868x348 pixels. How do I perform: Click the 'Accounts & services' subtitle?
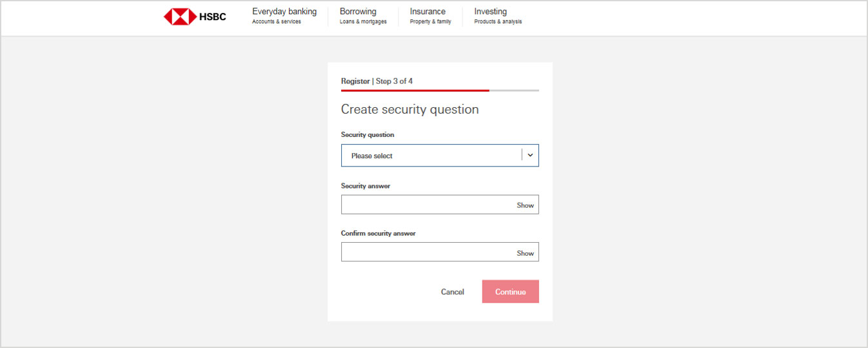pos(277,22)
